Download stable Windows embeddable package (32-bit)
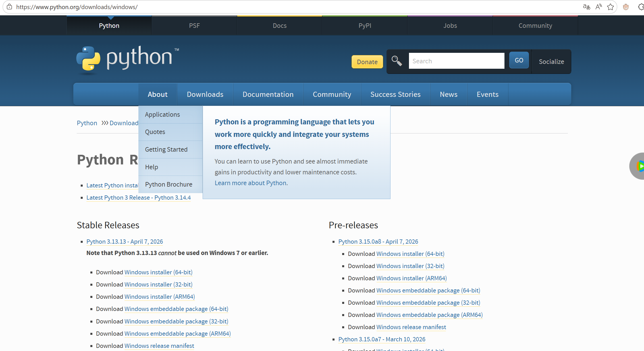Screen dimensions: 644x351 [x=176, y=321]
